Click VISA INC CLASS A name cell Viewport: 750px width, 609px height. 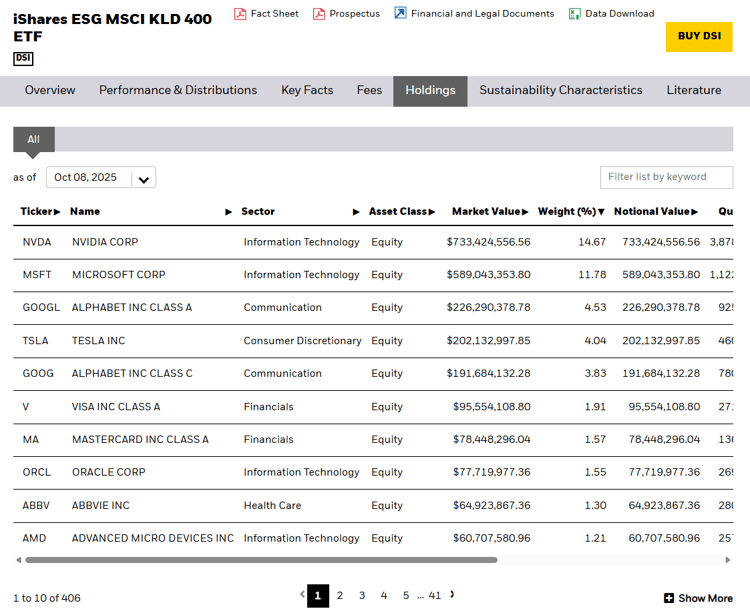pos(116,407)
